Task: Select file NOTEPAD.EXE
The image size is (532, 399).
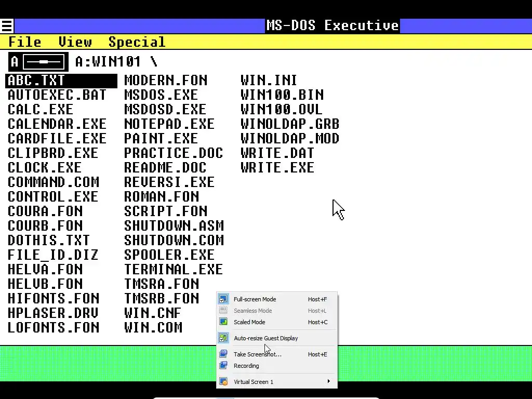Action: pos(169,124)
